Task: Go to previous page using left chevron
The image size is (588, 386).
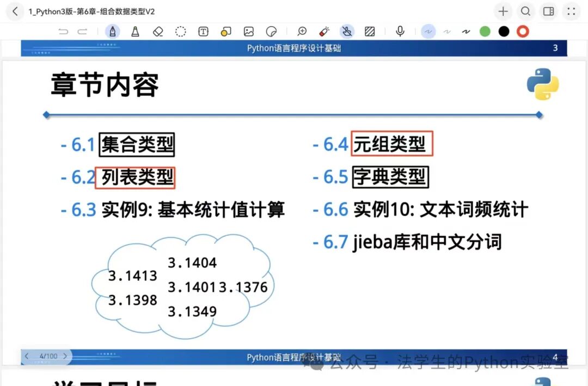Action: pyautogui.click(x=27, y=356)
